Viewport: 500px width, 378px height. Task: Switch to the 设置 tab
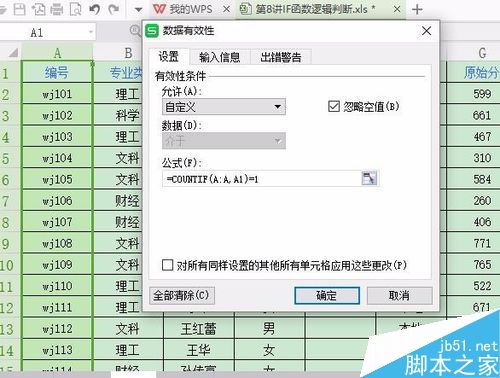pyautogui.click(x=169, y=57)
